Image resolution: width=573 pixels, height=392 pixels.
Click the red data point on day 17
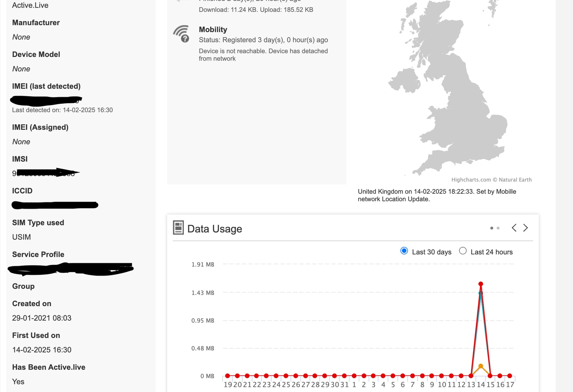pyautogui.click(x=510, y=376)
